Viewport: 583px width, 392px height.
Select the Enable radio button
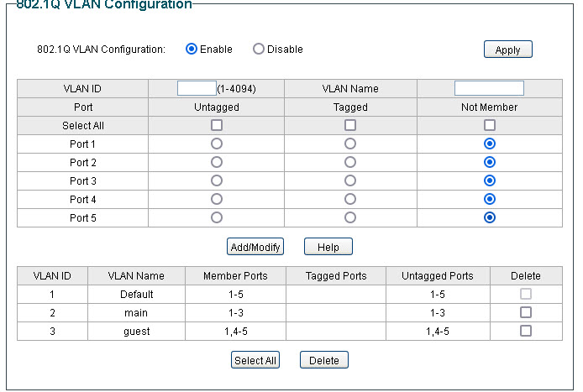point(191,49)
